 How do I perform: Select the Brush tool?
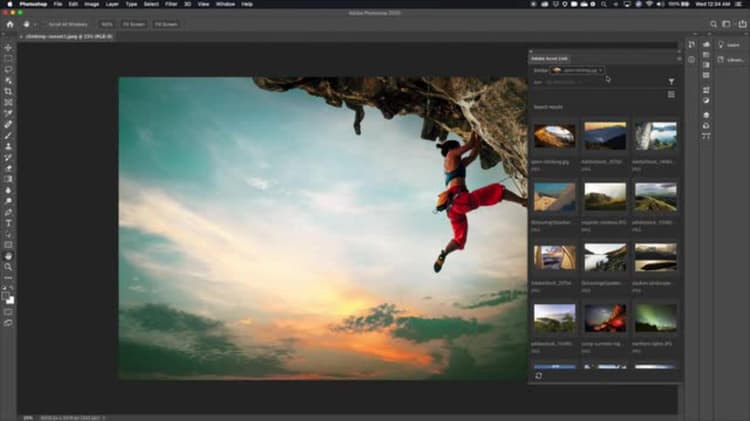click(x=8, y=135)
